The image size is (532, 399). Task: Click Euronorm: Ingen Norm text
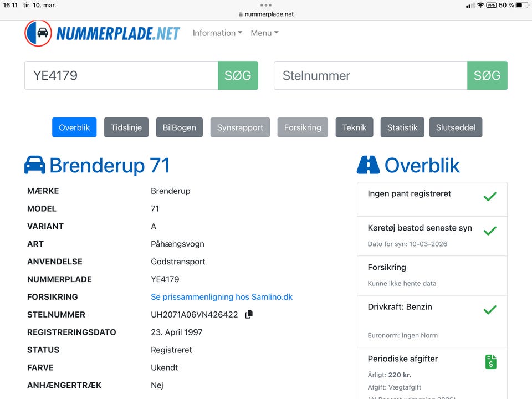point(403,335)
